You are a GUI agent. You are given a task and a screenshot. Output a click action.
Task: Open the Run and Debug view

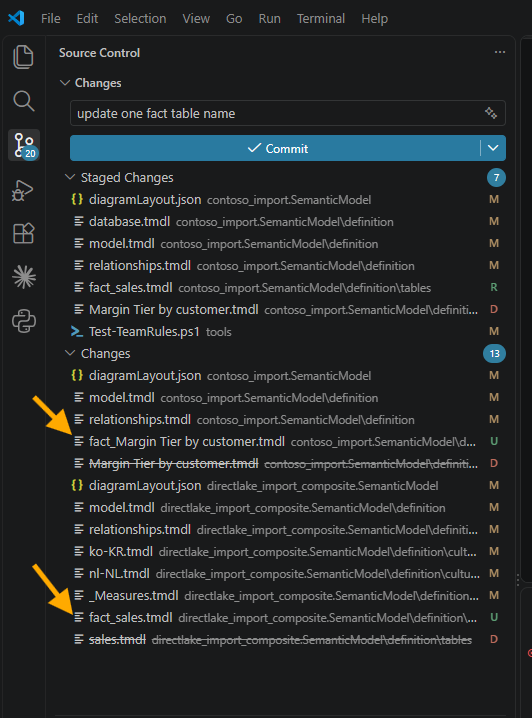click(23, 190)
